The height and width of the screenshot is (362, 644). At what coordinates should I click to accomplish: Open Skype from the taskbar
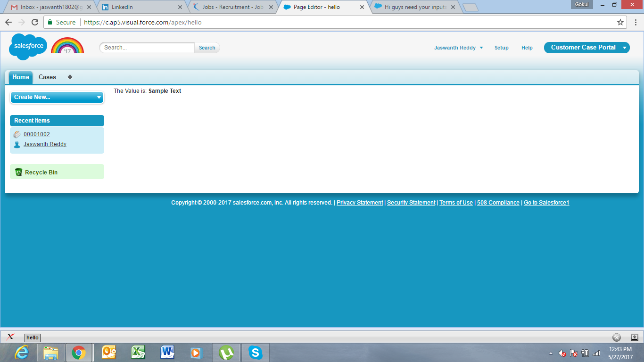[256, 352]
